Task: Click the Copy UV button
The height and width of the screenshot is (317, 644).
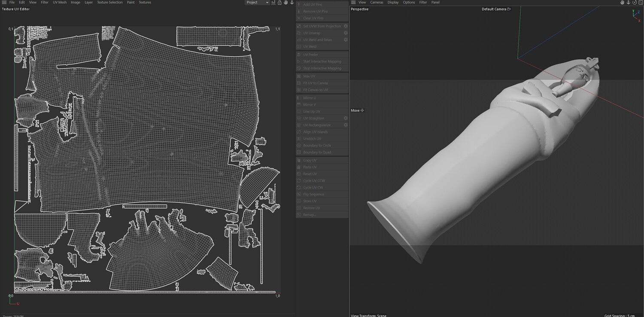Action: (x=322, y=160)
